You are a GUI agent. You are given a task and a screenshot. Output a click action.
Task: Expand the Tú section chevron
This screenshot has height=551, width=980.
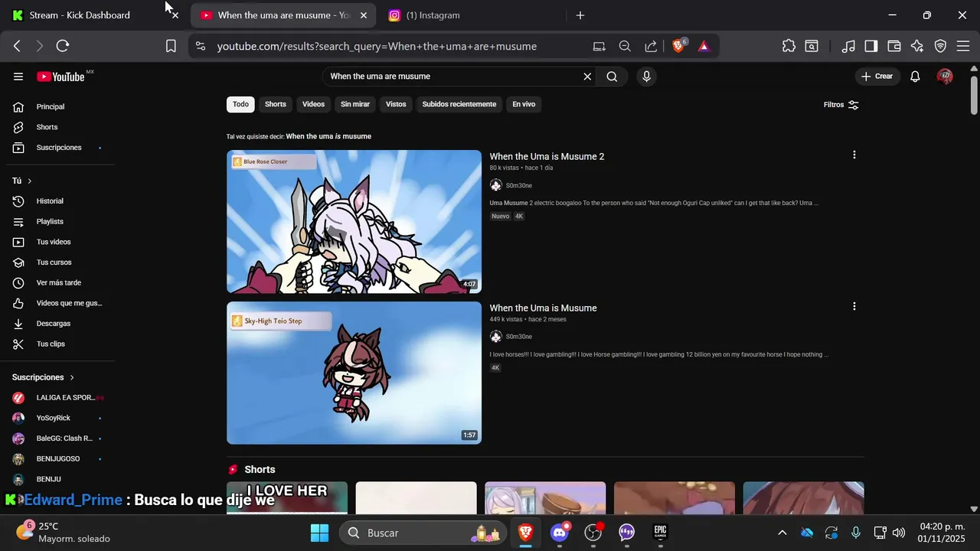(30, 181)
